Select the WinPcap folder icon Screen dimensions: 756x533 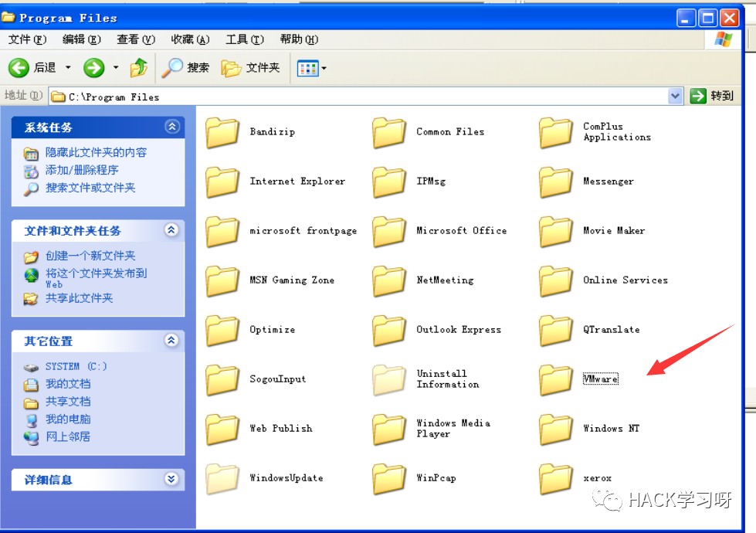389,478
